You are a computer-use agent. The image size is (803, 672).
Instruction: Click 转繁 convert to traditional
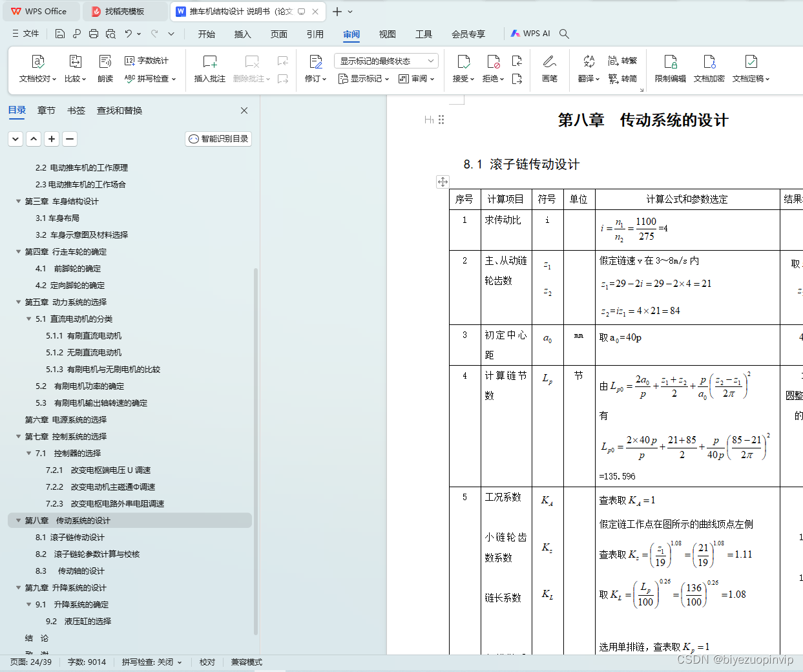pos(623,61)
